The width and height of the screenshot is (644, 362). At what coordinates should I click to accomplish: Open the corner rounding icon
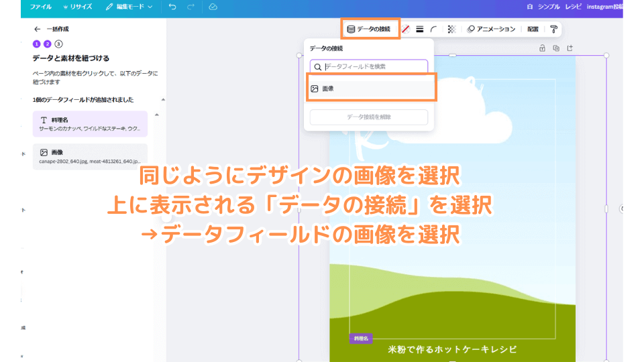[434, 29]
